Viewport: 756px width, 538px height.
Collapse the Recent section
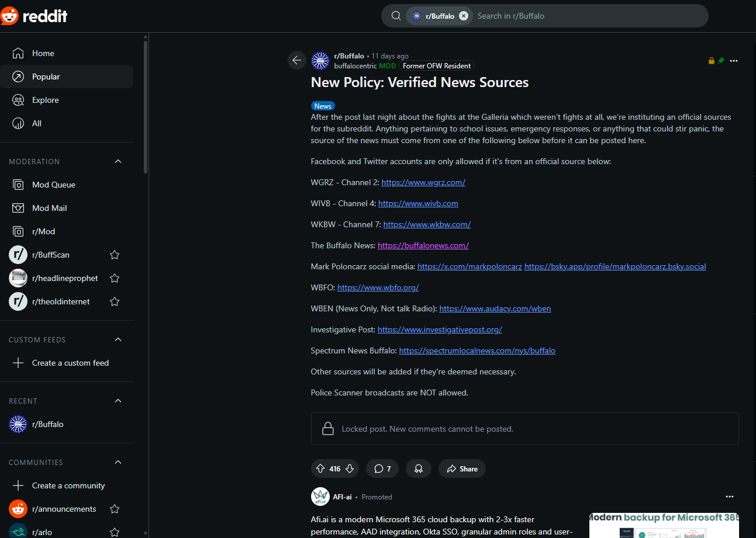click(118, 401)
